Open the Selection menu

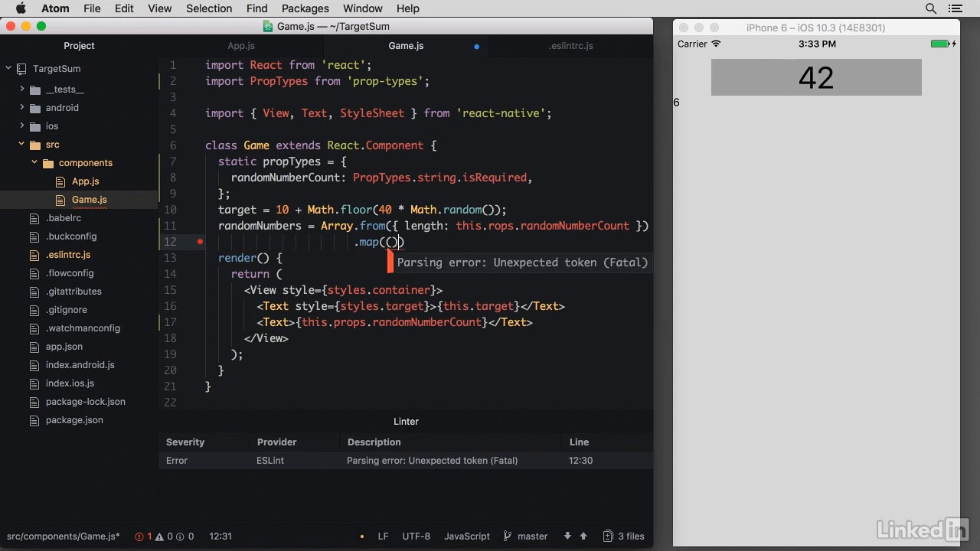coord(209,8)
